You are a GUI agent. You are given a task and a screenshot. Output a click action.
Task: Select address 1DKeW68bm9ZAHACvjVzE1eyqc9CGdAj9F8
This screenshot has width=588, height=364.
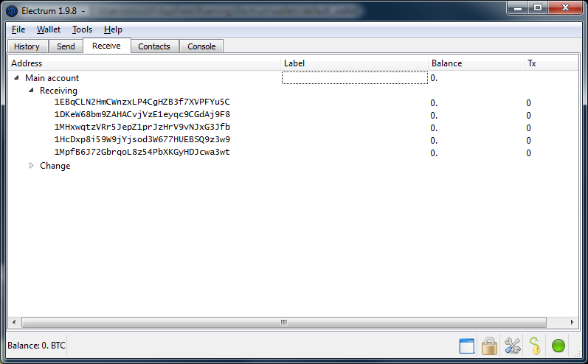tap(142, 115)
